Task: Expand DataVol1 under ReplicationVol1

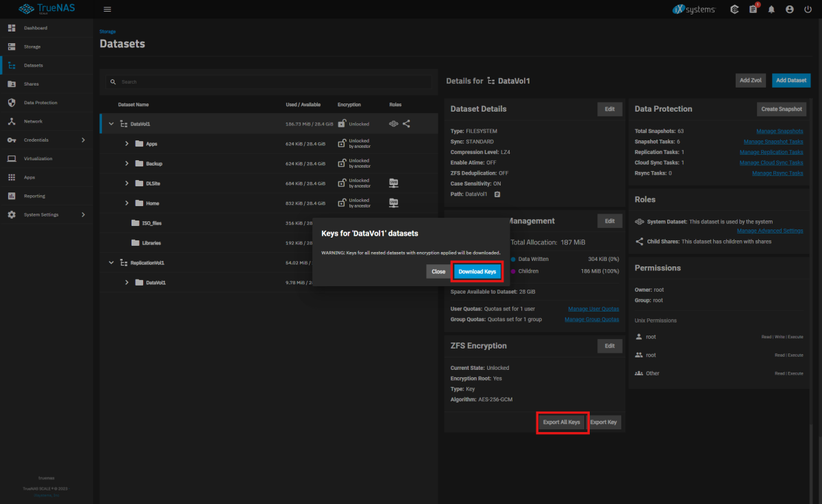Action: coord(127,282)
